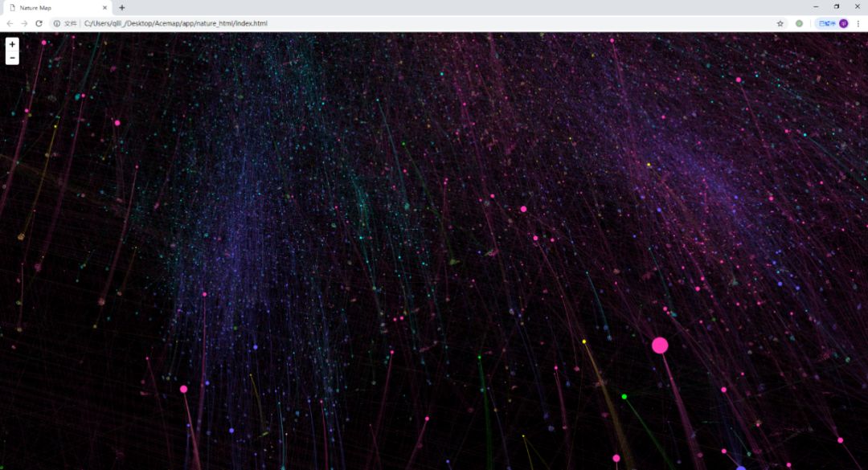Image resolution: width=868 pixels, height=470 pixels.
Task: Bookmark this page with the star icon
Action: click(x=780, y=23)
